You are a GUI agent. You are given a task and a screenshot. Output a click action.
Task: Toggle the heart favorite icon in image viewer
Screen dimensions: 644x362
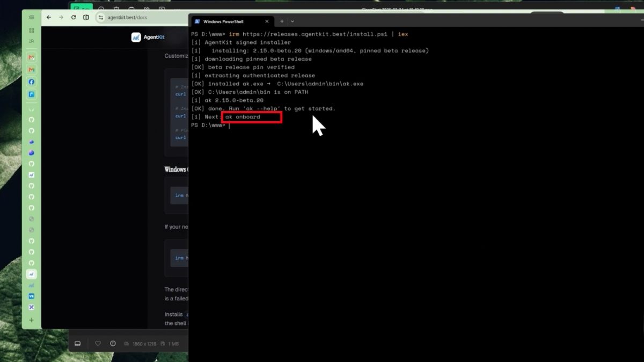(x=98, y=343)
